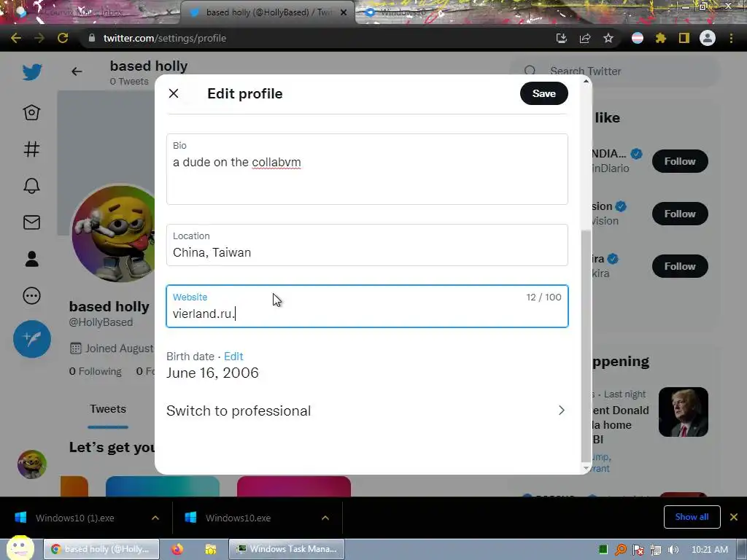Open the Extensions puzzle icon
Screen dimensions: 747x560
661,38
